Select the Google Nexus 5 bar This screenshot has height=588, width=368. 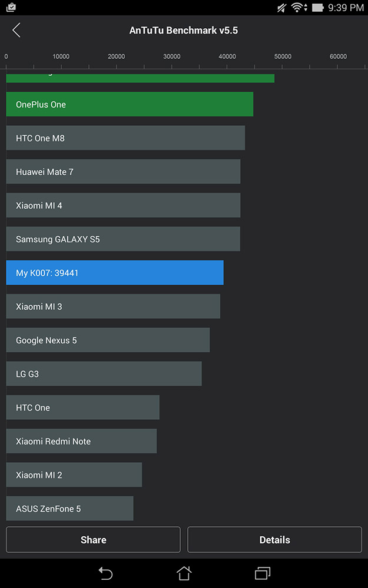pos(108,340)
